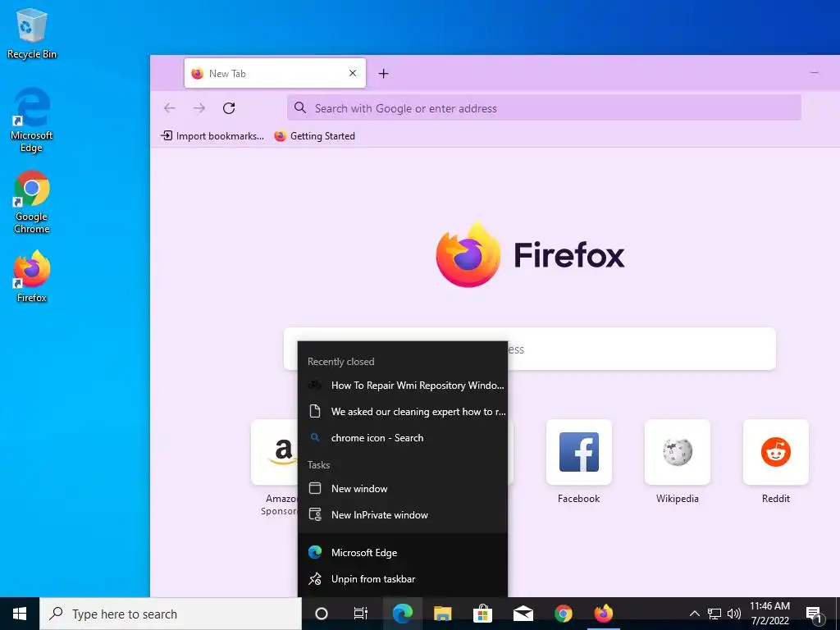Click Microsoft Edge taskbar icon

click(402, 614)
